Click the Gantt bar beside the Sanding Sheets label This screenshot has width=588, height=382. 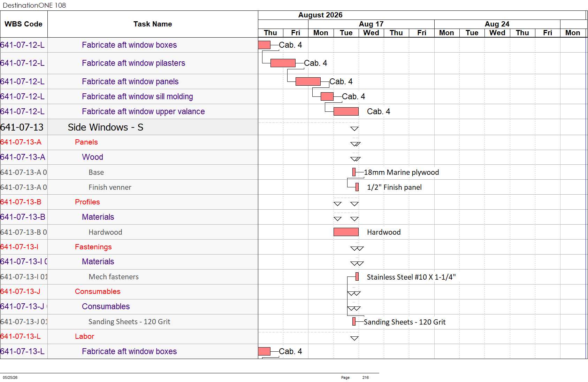pos(354,321)
